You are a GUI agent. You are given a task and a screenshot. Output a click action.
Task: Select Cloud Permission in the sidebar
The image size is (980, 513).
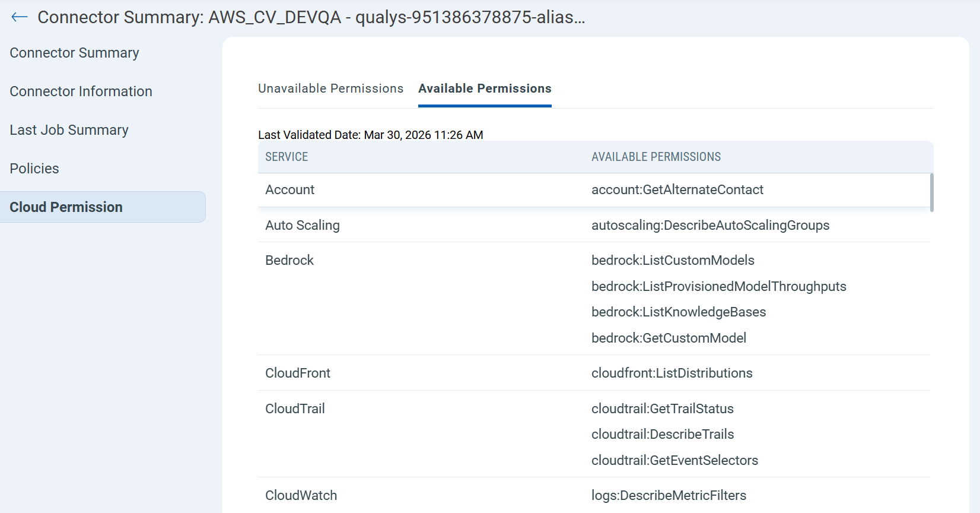coord(103,207)
